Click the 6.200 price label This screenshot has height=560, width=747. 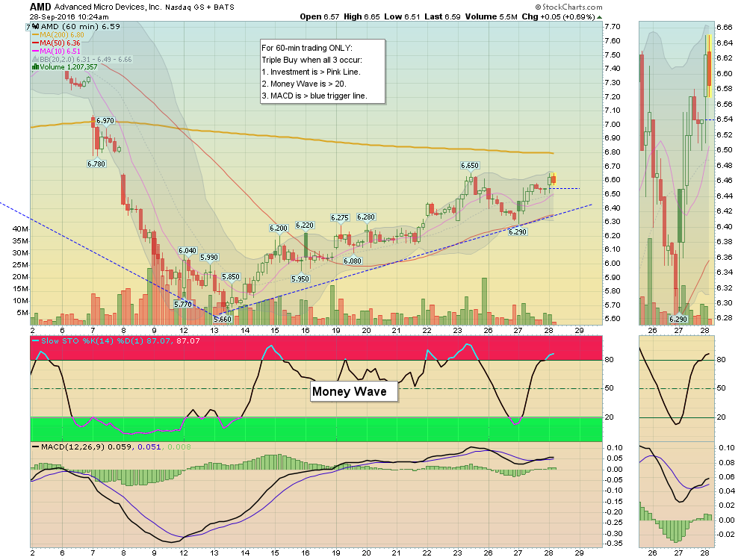(279, 228)
